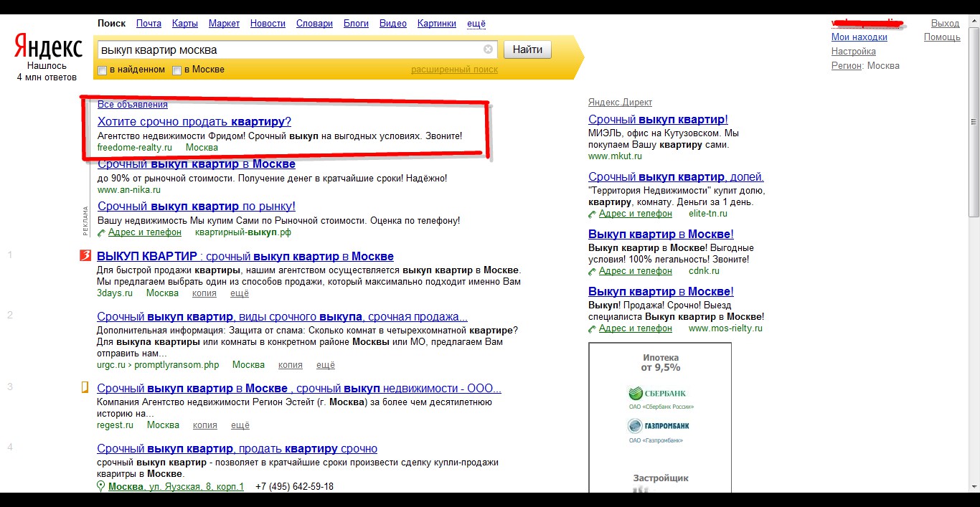Image resolution: width=980 pixels, height=507 pixels.
Task: Click the Найти search button
Action: [528, 49]
